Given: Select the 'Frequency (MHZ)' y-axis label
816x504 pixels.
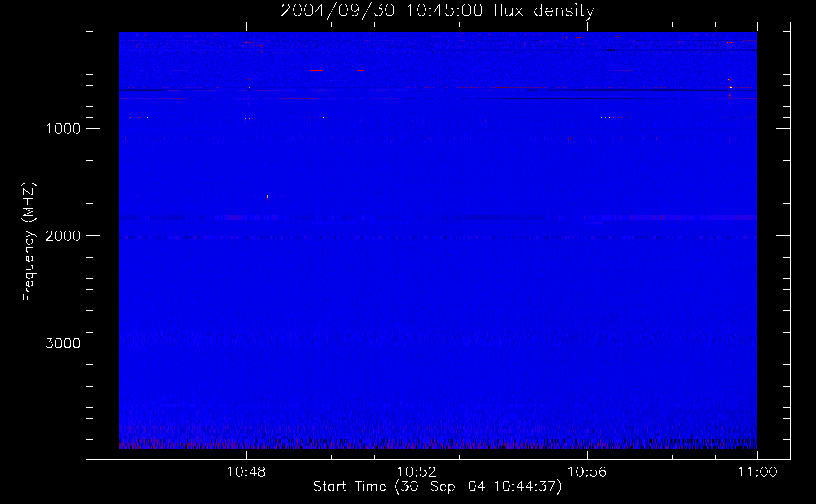Looking at the screenshot, I should pos(29,242).
